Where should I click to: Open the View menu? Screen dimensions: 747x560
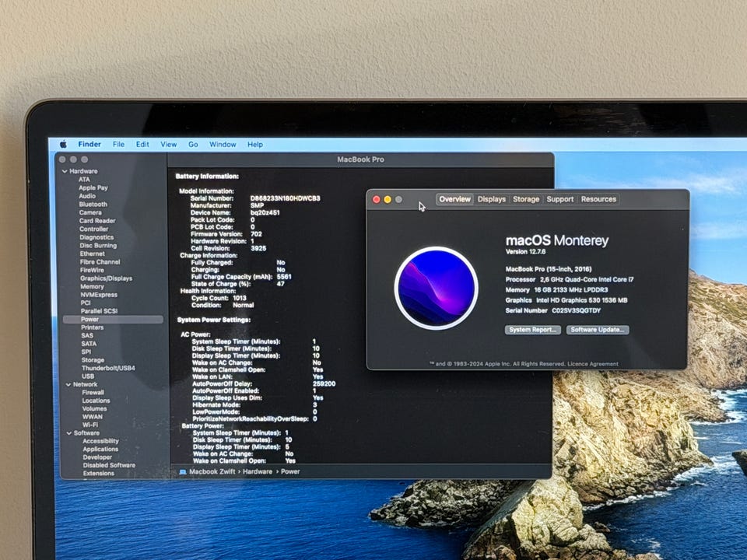(x=169, y=145)
